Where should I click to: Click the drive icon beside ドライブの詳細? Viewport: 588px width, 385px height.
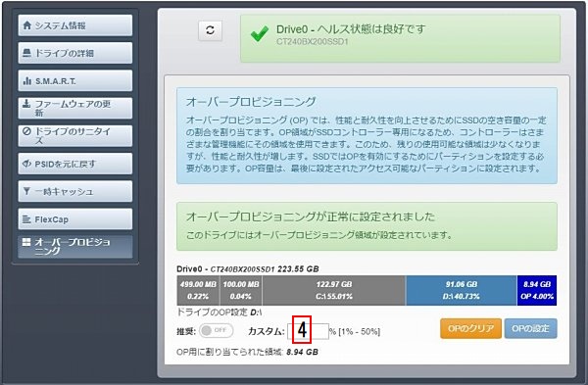point(26,53)
